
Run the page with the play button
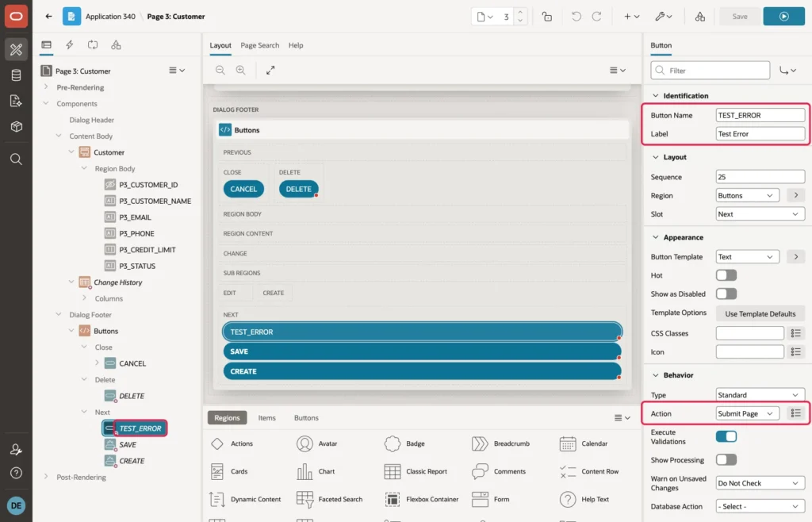(x=783, y=17)
